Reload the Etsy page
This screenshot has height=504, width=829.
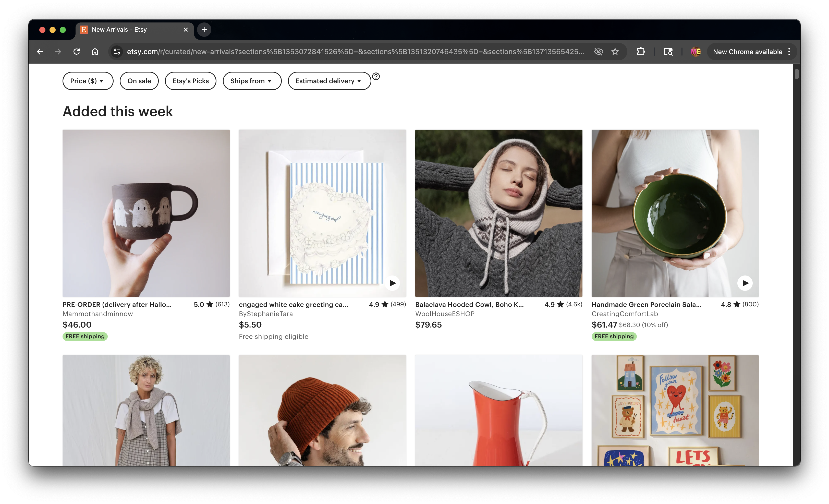click(77, 52)
